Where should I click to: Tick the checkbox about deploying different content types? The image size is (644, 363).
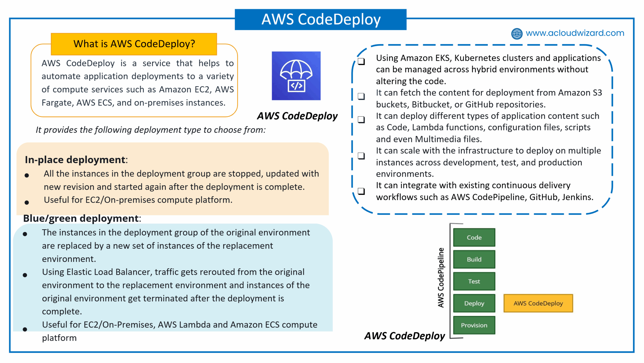(361, 119)
